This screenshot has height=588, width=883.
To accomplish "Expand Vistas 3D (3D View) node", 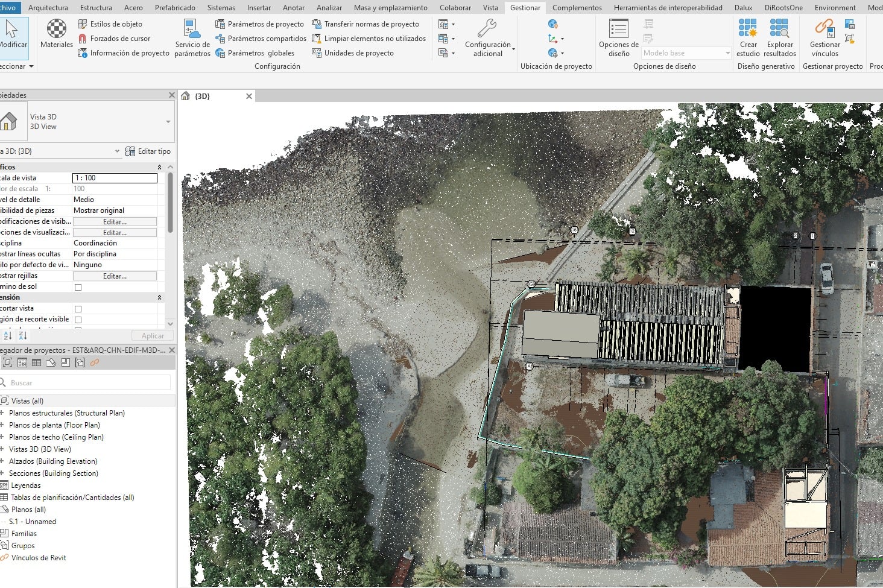I will (2, 449).
